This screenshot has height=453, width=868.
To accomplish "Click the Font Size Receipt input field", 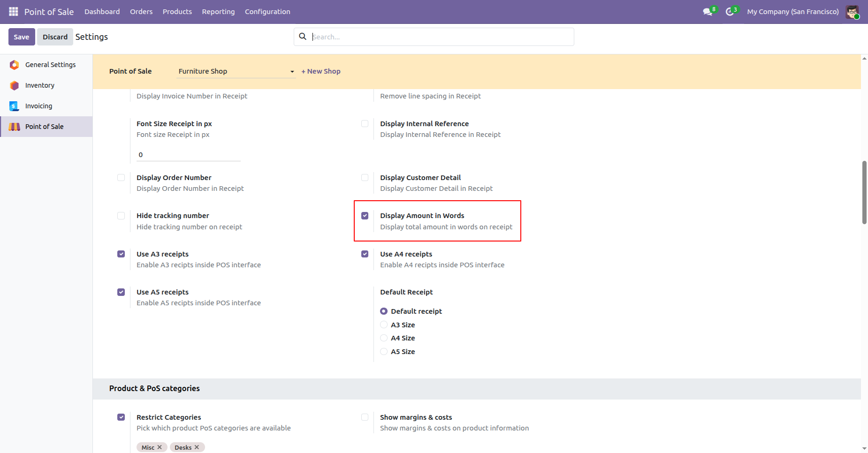I will 188,155.
